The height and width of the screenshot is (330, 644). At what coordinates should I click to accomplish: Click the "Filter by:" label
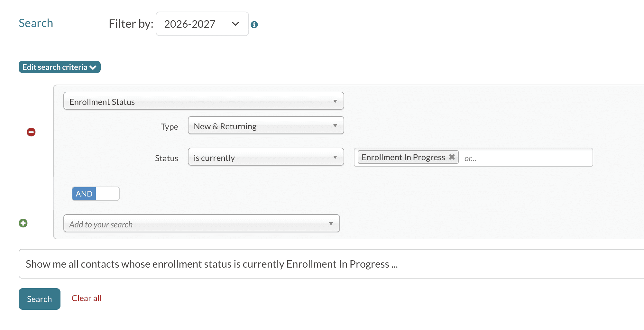pyautogui.click(x=131, y=24)
